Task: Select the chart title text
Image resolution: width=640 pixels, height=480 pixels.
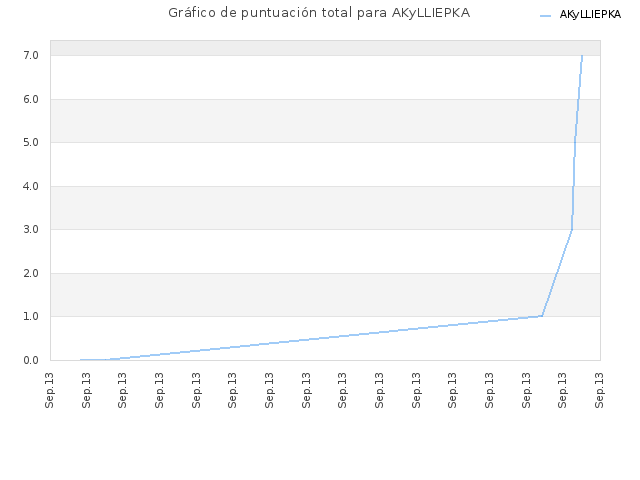Action: coord(319,13)
